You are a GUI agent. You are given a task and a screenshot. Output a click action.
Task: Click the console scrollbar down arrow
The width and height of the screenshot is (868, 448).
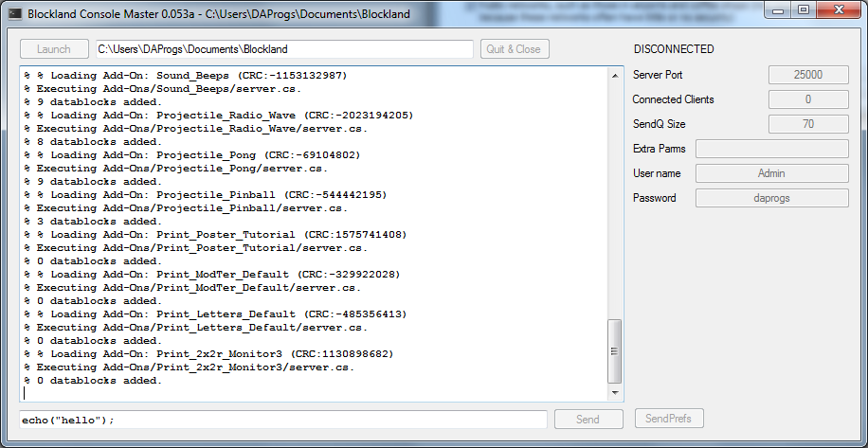point(614,393)
